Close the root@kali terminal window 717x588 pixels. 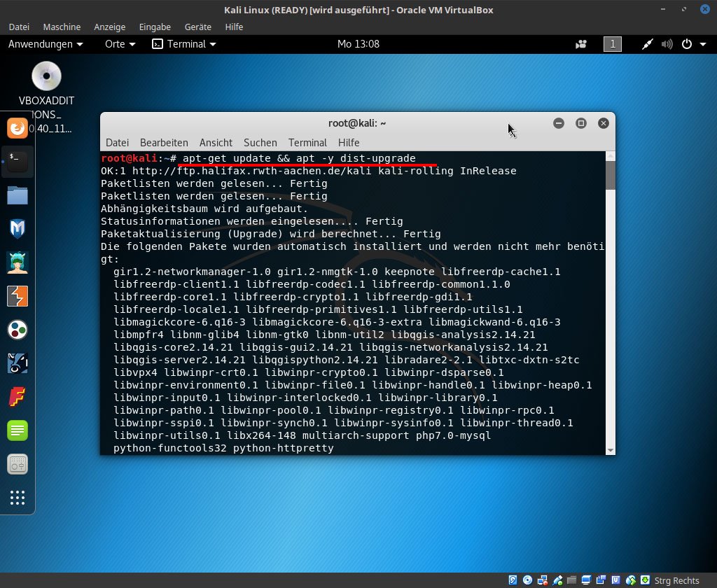pyautogui.click(x=604, y=123)
